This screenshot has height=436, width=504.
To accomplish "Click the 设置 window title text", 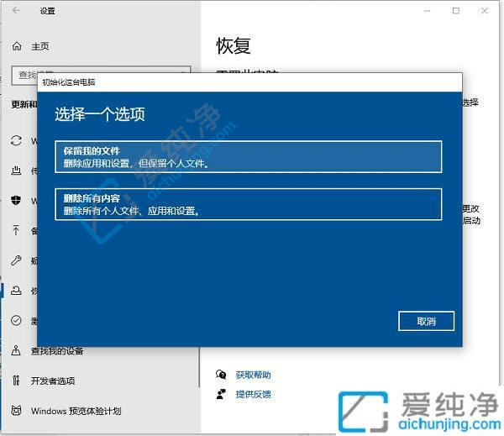I will tap(48, 11).
